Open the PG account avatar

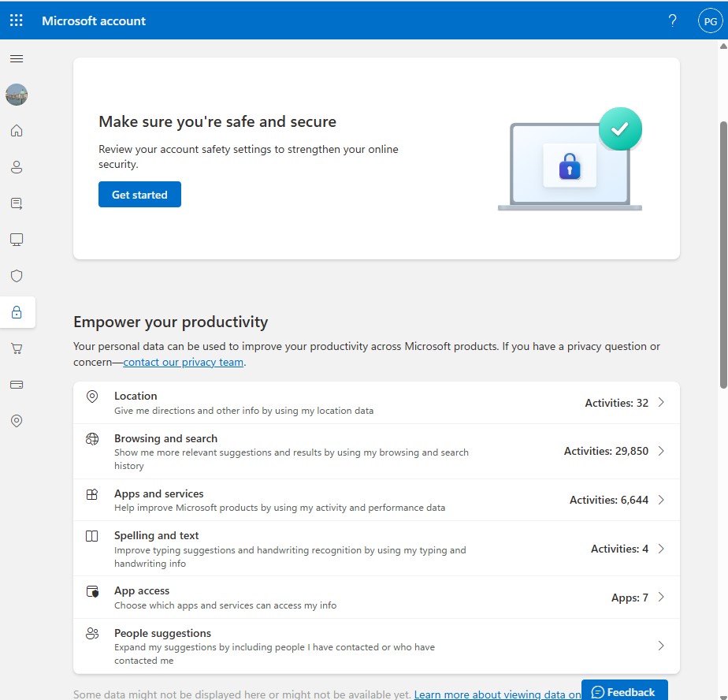[710, 20]
